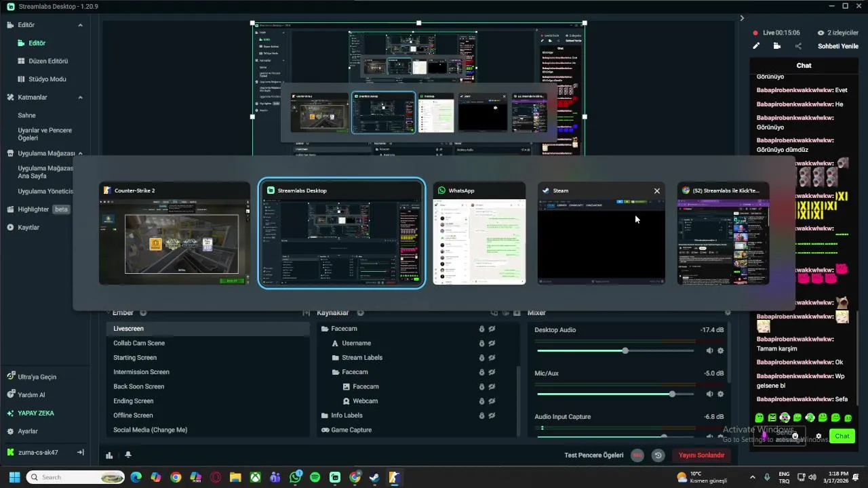Expand the Stream Labels folder

point(335,358)
